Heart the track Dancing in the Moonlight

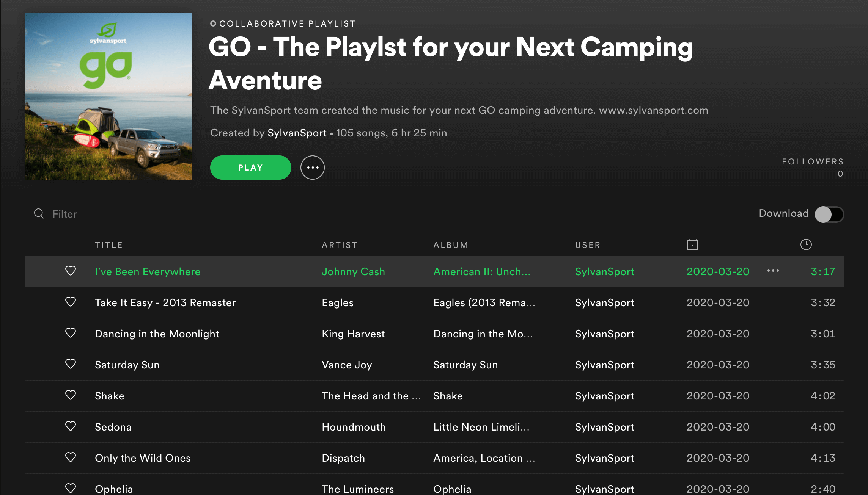(x=71, y=333)
